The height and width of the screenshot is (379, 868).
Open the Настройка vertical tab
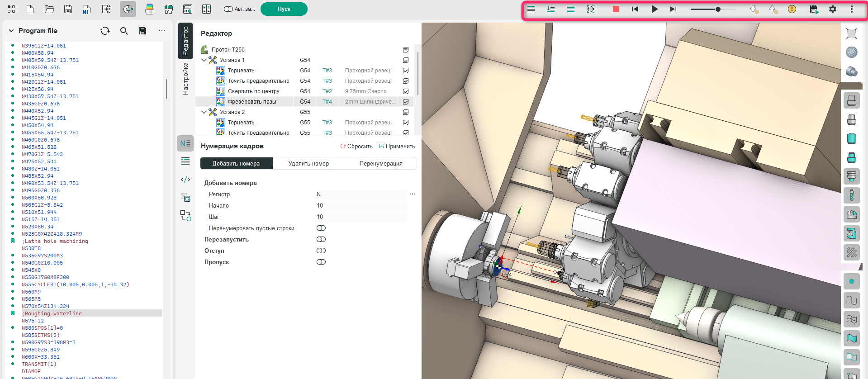click(x=185, y=79)
